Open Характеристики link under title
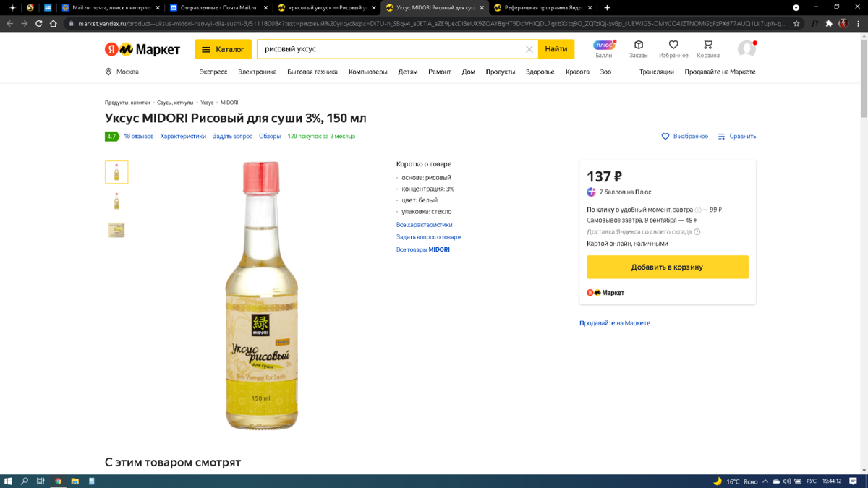The image size is (868, 488). coord(183,136)
